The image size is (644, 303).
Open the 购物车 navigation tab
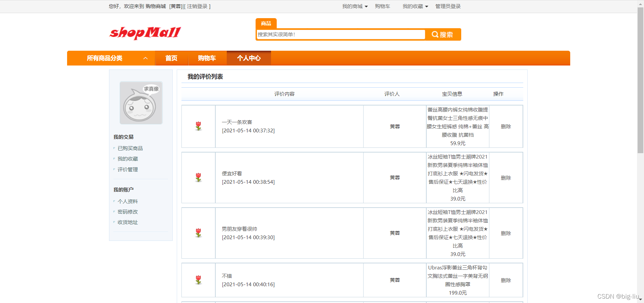[x=207, y=58]
